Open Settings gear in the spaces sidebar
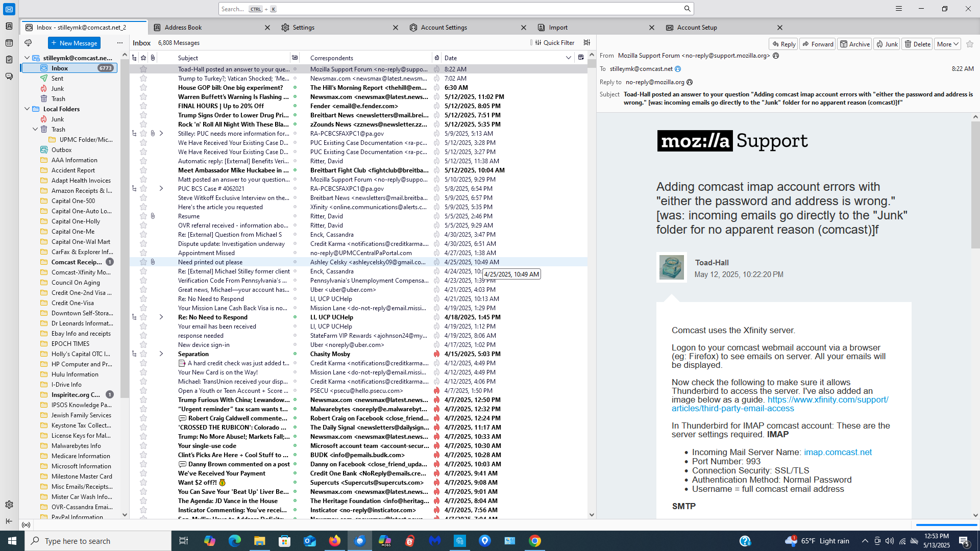The width and height of the screenshot is (980, 551). [9, 505]
